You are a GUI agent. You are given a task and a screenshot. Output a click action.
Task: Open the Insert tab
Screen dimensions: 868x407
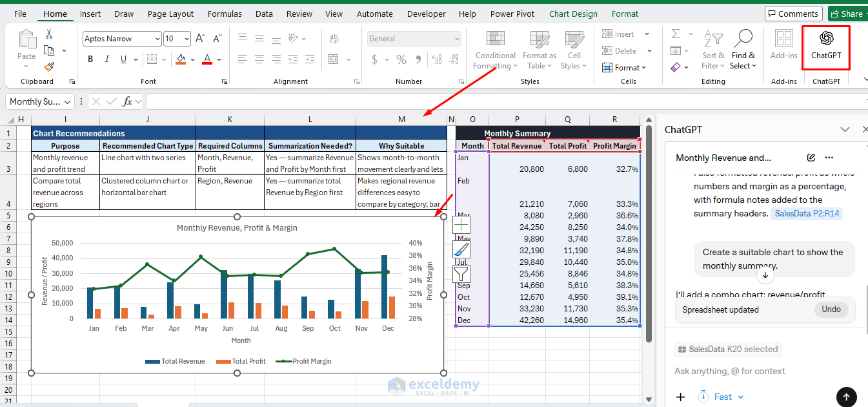pyautogui.click(x=90, y=14)
